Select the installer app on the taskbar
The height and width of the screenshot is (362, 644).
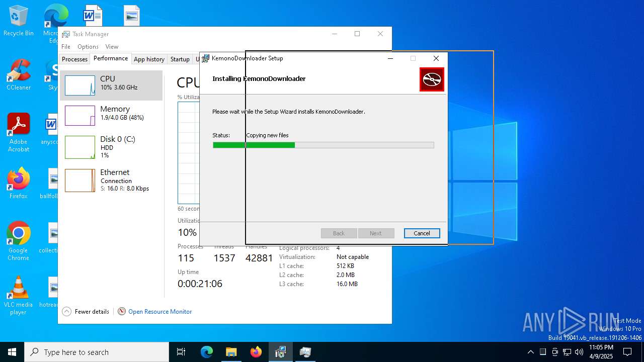point(281,352)
